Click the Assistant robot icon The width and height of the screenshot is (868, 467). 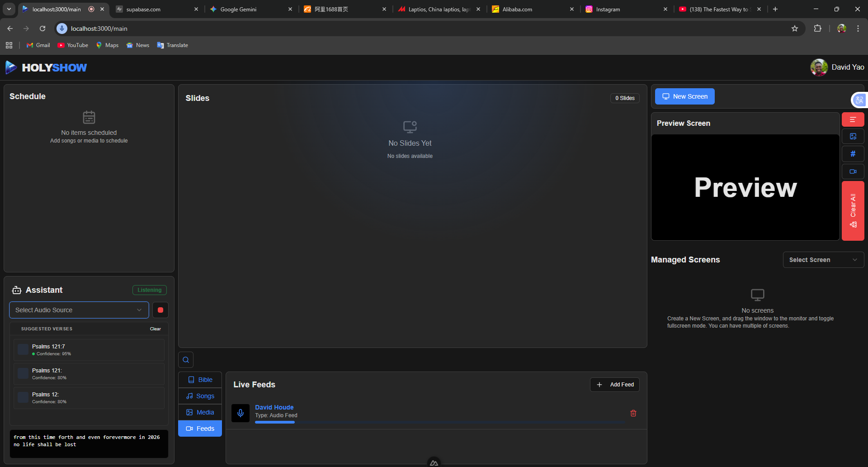point(17,290)
